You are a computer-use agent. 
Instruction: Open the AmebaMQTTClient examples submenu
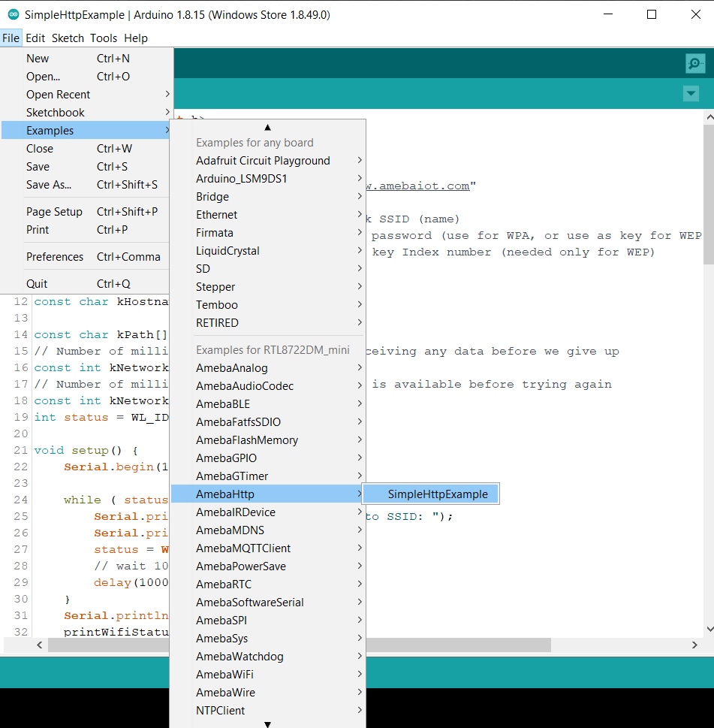[268, 548]
